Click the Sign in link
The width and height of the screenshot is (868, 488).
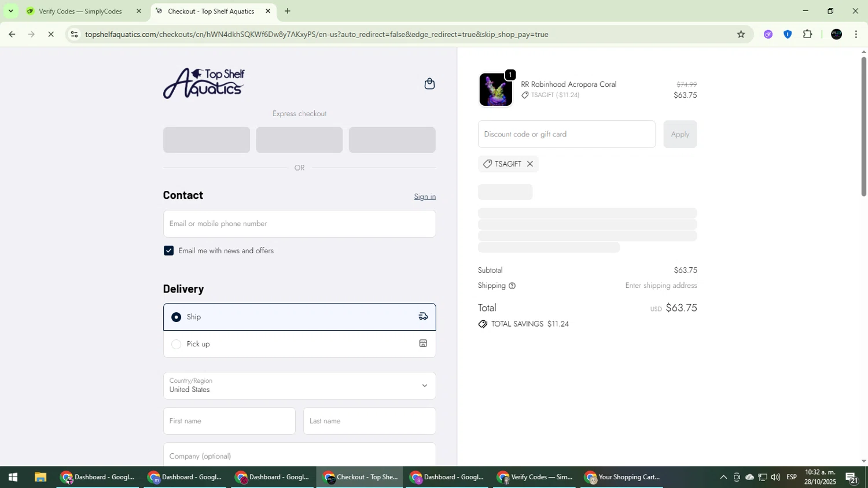pos(425,197)
